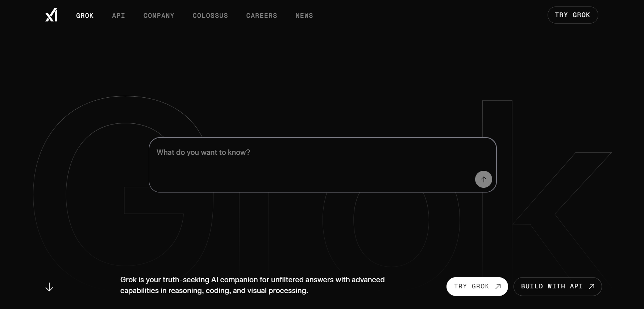Open the Careers nav item
This screenshot has height=309, width=644.
pyautogui.click(x=262, y=16)
